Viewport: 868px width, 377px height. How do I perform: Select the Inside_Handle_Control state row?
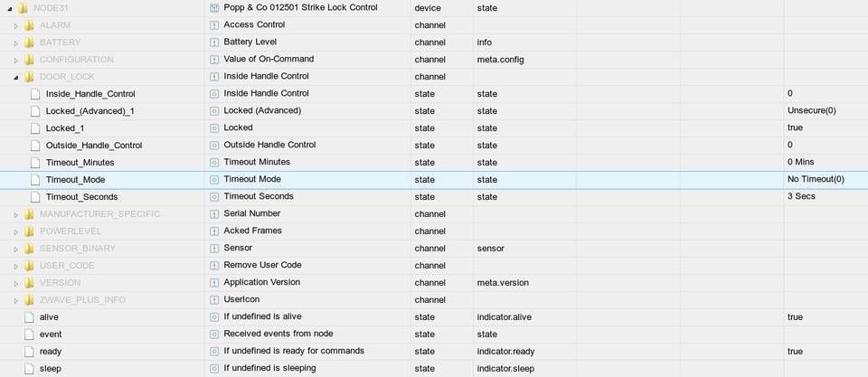(90, 94)
